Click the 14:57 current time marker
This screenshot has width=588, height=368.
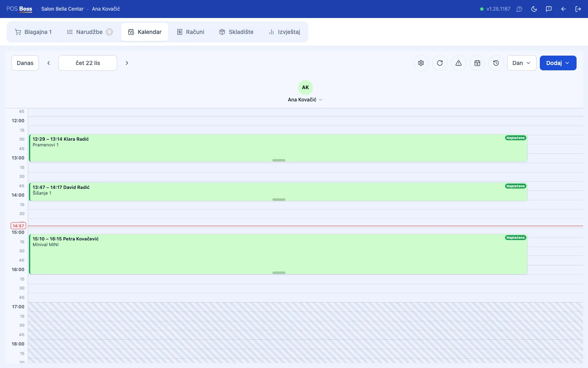18,226
